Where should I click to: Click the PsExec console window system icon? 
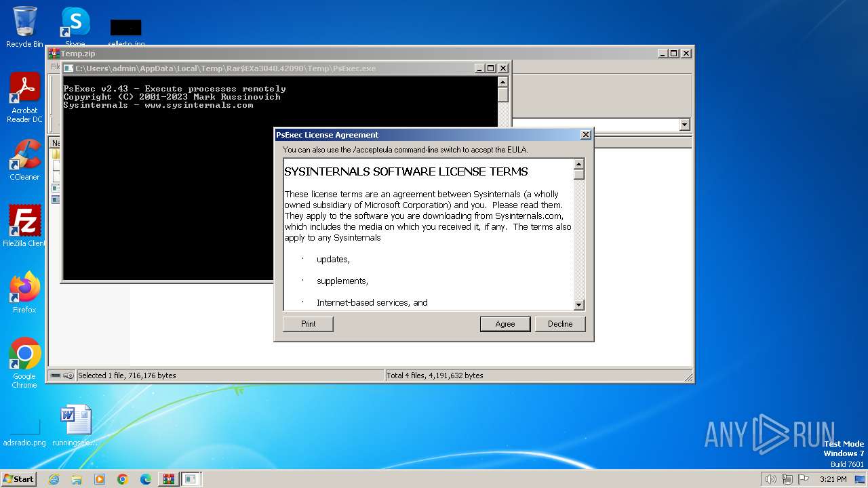click(x=68, y=68)
